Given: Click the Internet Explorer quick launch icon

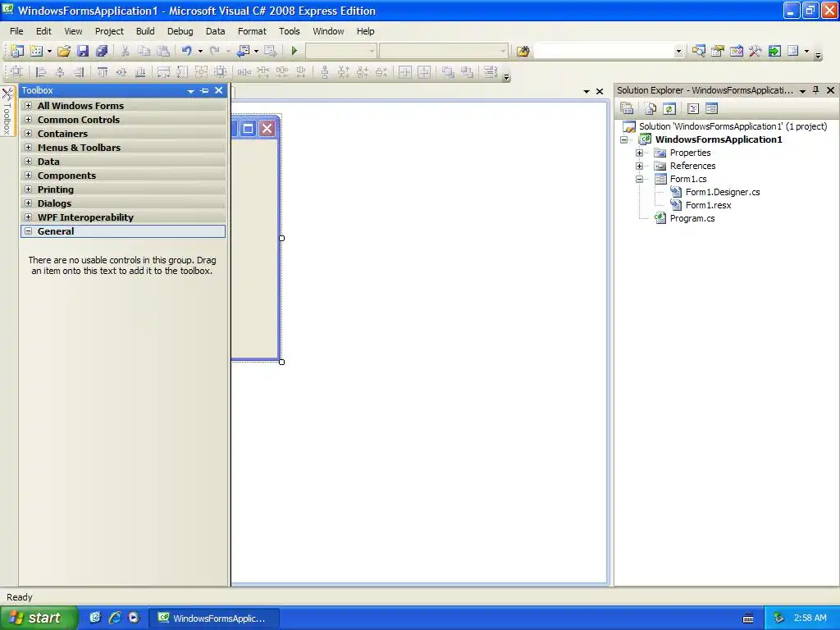Looking at the screenshot, I should (114, 618).
